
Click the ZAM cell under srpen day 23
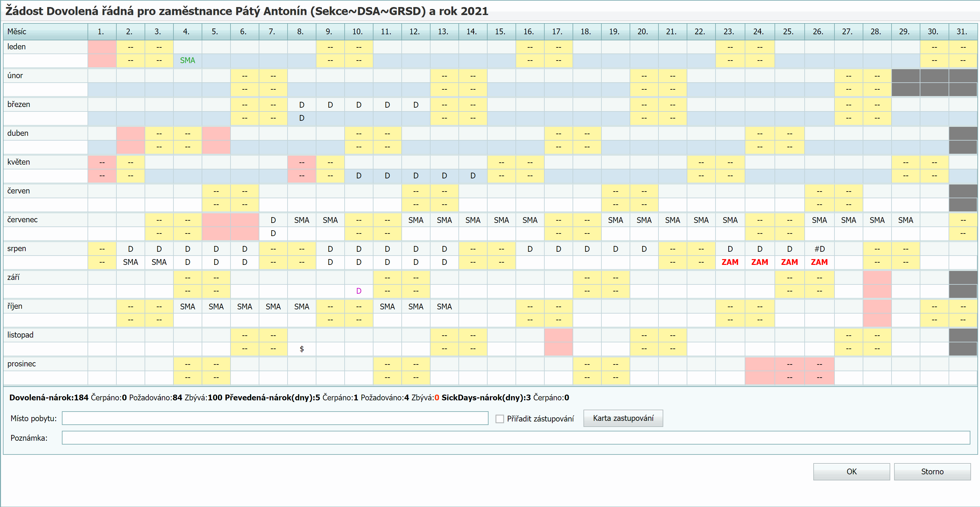pos(730,262)
